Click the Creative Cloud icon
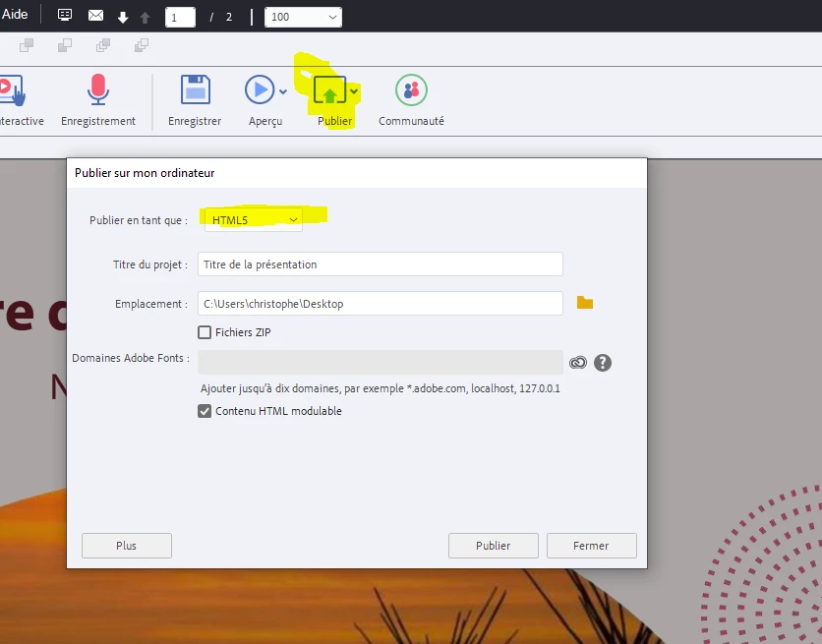 pyautogui.click(x=578, y=363)
